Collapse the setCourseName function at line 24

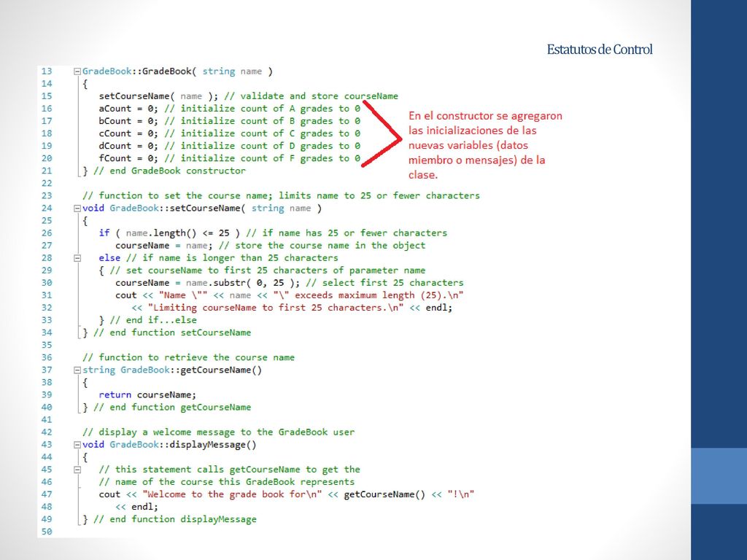point(77,208)
